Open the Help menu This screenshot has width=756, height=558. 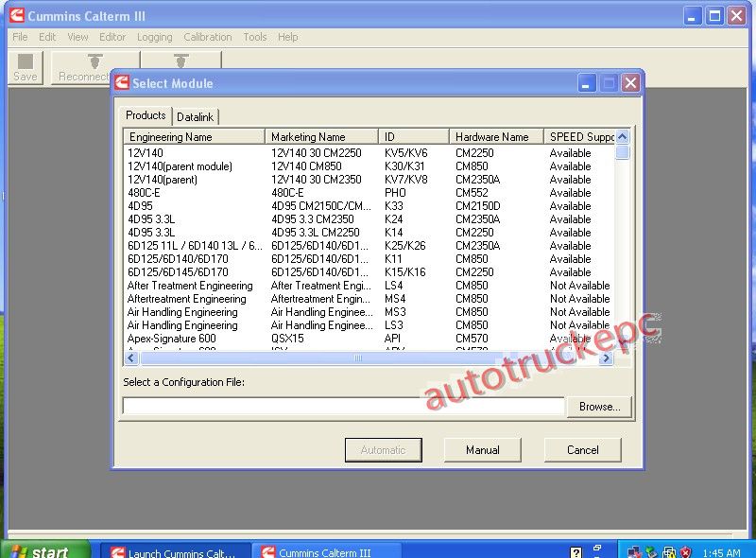287,37
